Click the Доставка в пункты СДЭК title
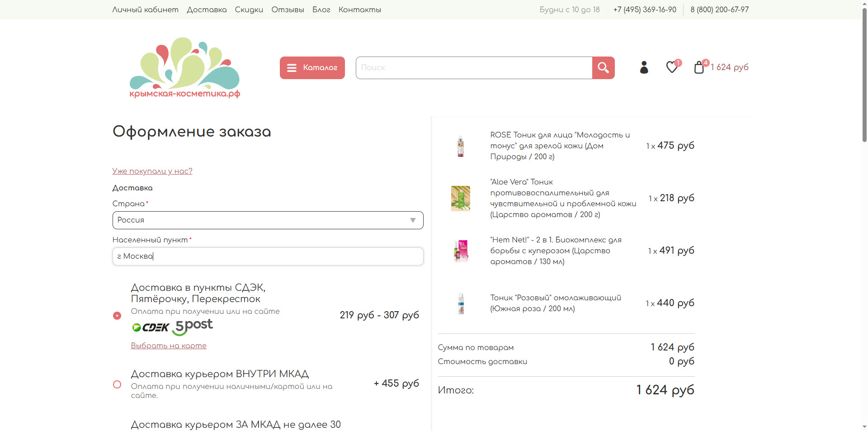The image size is (868, 431). [198, 293]
